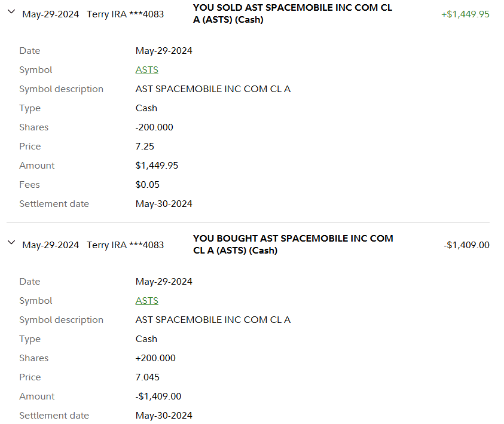Open the ASTS link in the bought transaction
Image resolution: width=504 pixels, height=424 pixels.
pos(146,301)
